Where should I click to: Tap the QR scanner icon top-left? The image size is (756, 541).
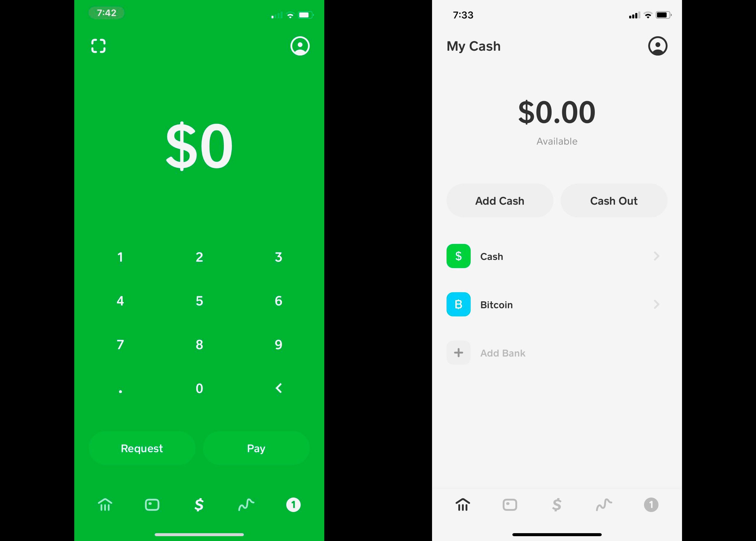(98, 46)
